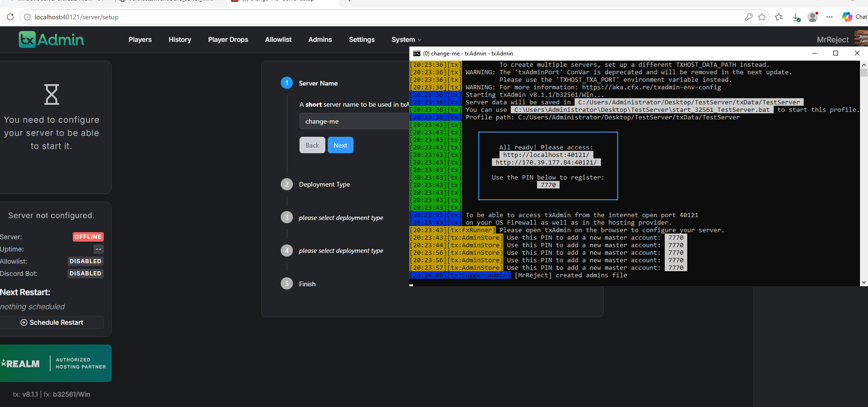Click the http://localhost:40121/ line in console
This screenshot has width=868, height=407.
tap(546, 155)
